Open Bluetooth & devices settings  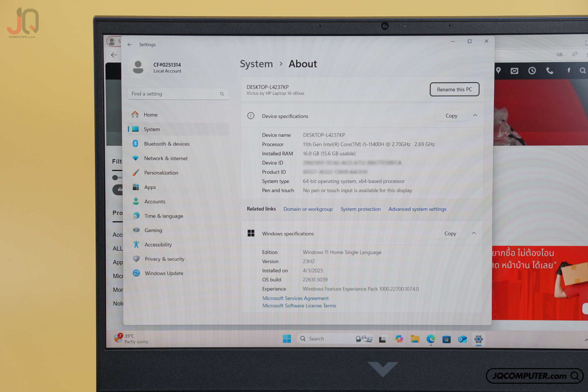pos(178,144)
